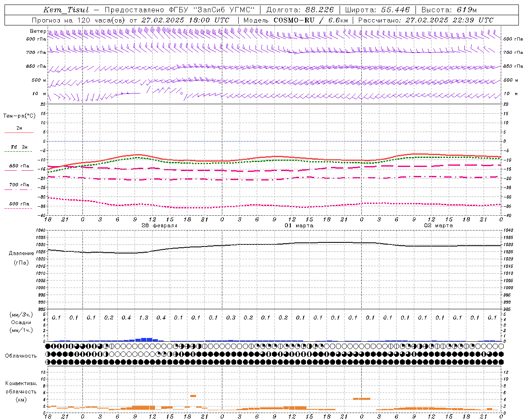This screenshot has height=420, width=525.
Task: Click the orange convective bar at 4 km
Action: point(362,399)
